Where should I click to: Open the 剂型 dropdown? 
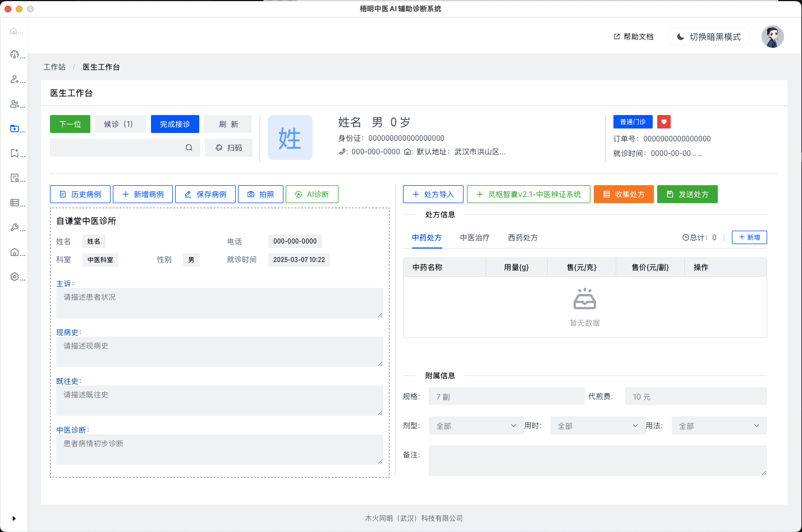click(x=475, y=426)
